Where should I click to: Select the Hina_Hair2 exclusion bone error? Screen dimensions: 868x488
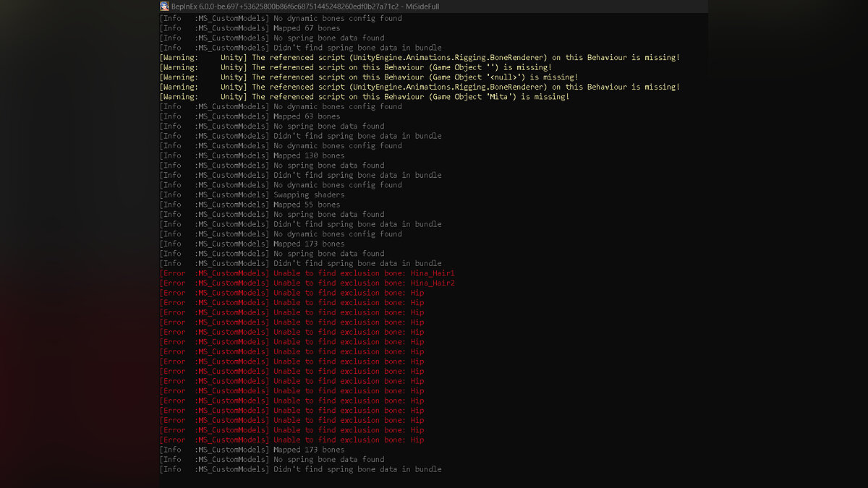364,283
